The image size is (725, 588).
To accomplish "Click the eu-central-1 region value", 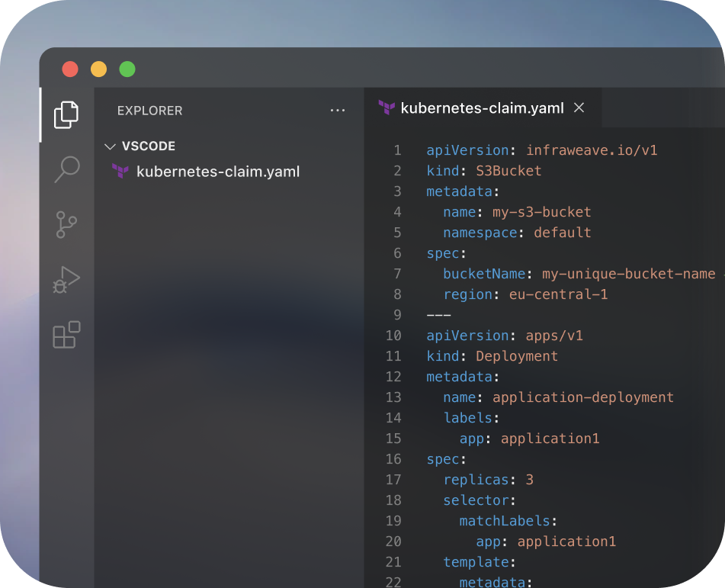I will point(558,294).
